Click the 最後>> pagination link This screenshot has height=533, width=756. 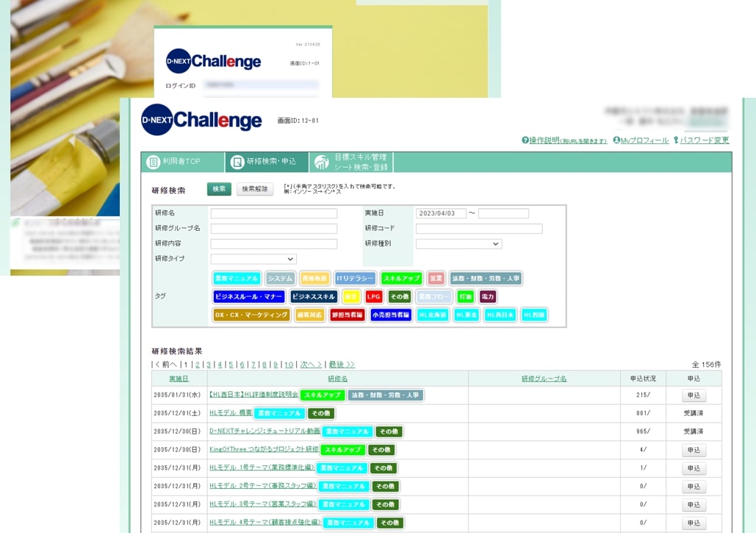coord(342,365)
